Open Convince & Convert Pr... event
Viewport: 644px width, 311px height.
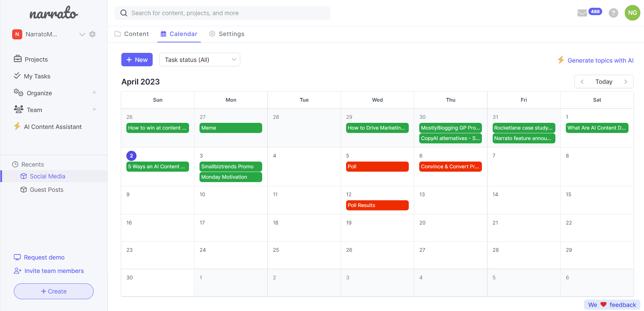point(450,167)
